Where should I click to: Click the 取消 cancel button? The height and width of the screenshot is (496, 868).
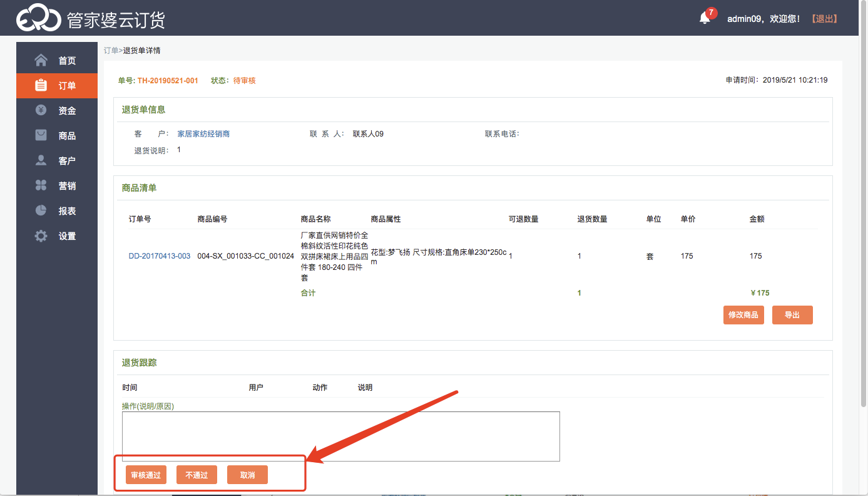pos(247,475)
